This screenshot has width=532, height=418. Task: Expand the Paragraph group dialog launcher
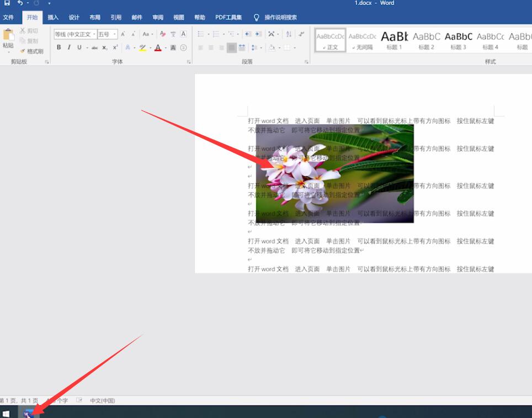click(x=306, y=62)
